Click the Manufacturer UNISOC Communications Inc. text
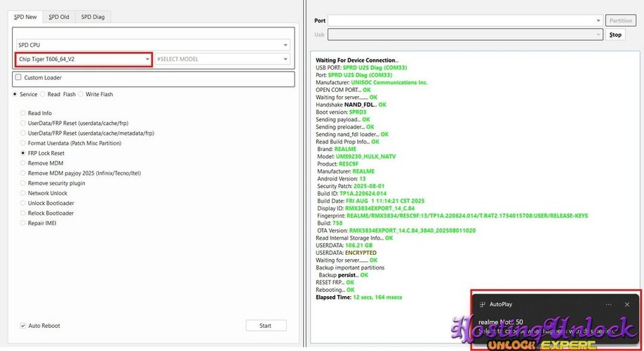 coord(389,83)
